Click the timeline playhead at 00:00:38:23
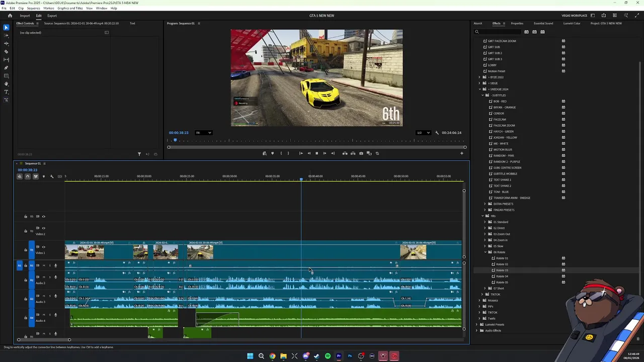The image size is (644, 362). pyautogui.click(x=301, y=179)
